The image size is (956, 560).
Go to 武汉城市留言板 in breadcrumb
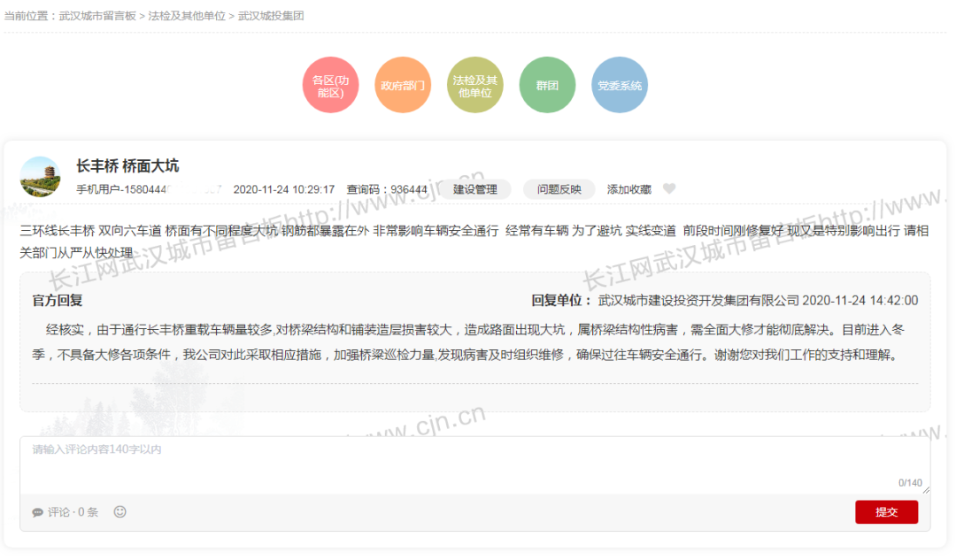97,16
